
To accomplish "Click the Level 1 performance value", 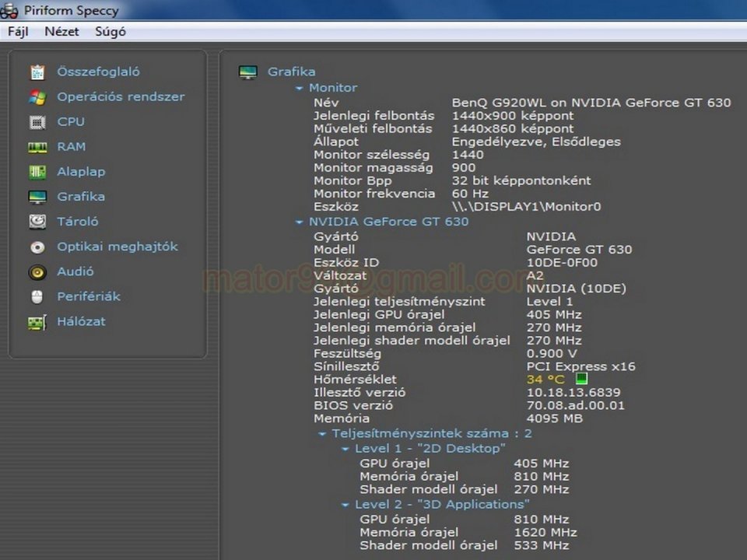I will tap(549, 302).
